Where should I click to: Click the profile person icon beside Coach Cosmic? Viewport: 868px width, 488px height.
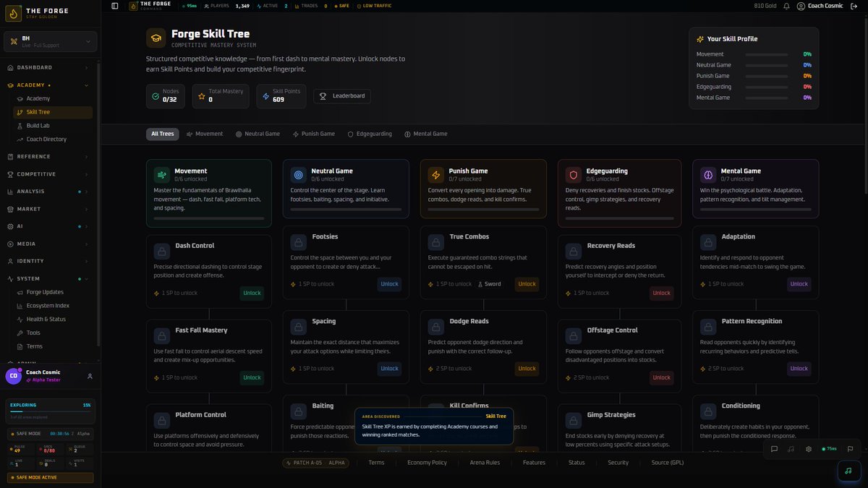coord(90,376)
